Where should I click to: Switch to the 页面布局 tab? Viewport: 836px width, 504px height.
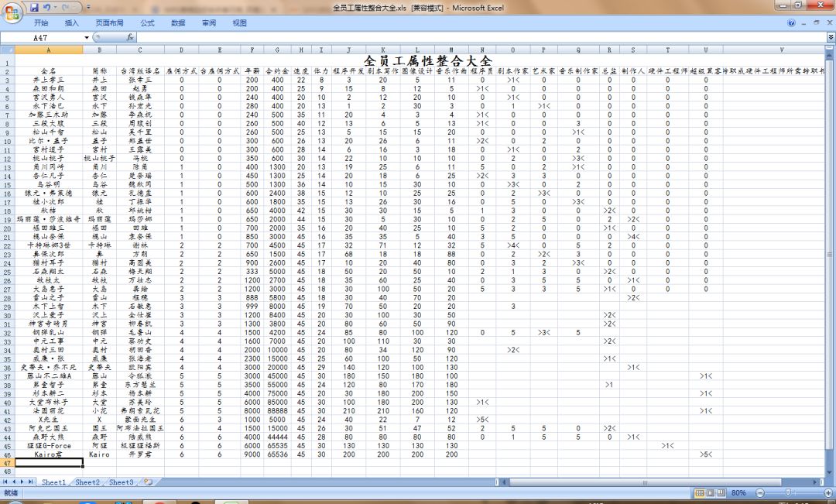(109, 23)
